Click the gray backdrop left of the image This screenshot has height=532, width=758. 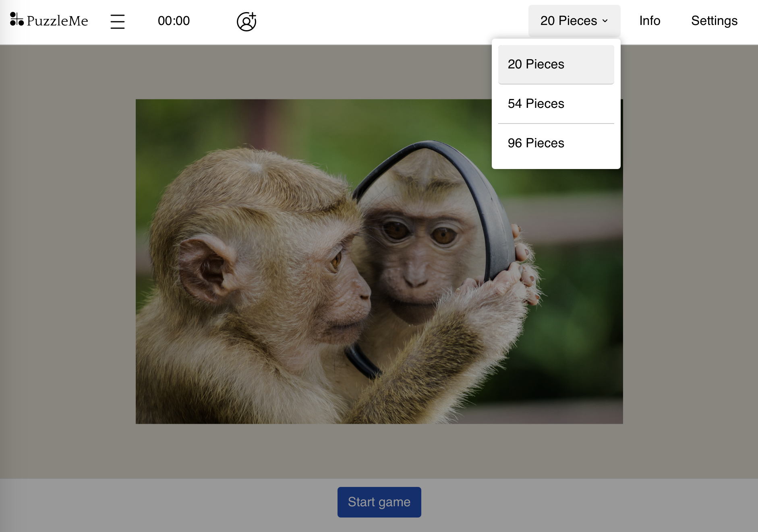68,262
